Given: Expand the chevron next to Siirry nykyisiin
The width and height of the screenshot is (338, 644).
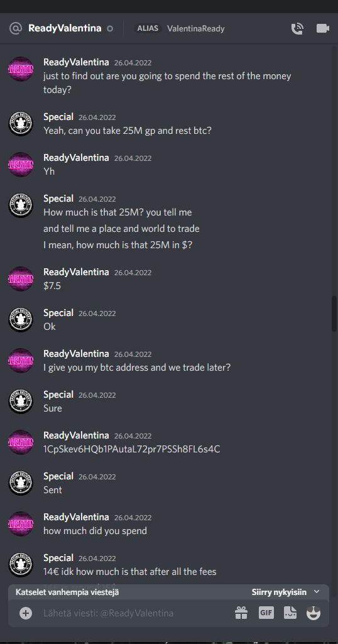Looking at the screenshot, I should click(x=317, y=592).
